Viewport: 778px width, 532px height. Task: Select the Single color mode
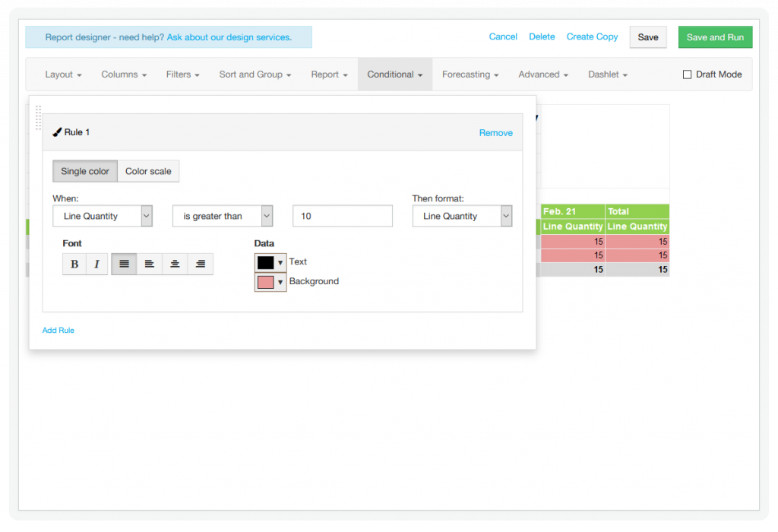pyautogui.click(x=85, y=171)
